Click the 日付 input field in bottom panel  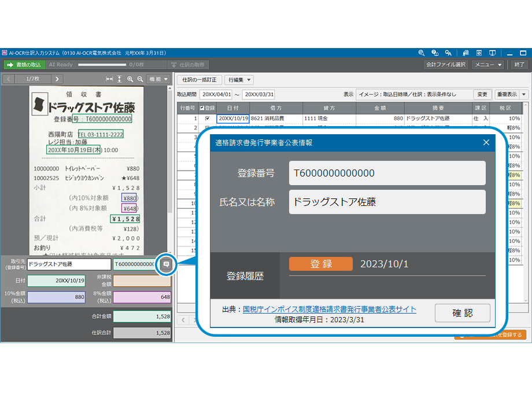pyautogui.click(x=56, y=281)
